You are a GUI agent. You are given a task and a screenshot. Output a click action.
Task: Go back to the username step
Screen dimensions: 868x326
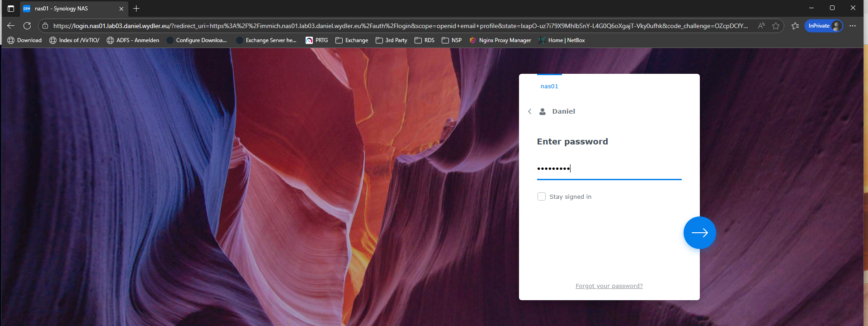(x=530, y=111)
